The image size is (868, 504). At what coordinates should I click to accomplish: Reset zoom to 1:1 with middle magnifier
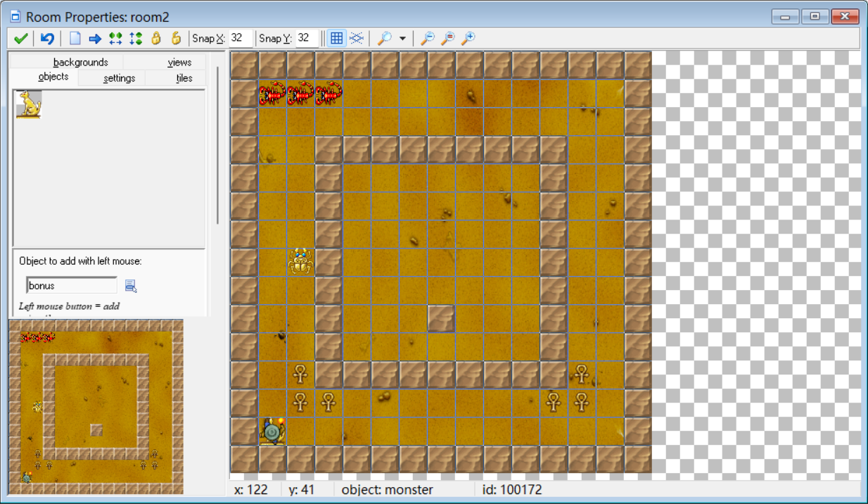(x=447, y=39)
